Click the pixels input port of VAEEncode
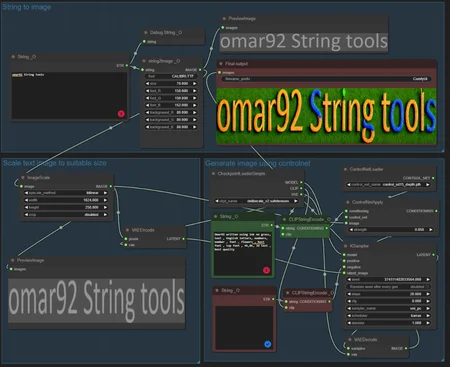Viewport: 450px width, 367px height. (x=126, y=239)
